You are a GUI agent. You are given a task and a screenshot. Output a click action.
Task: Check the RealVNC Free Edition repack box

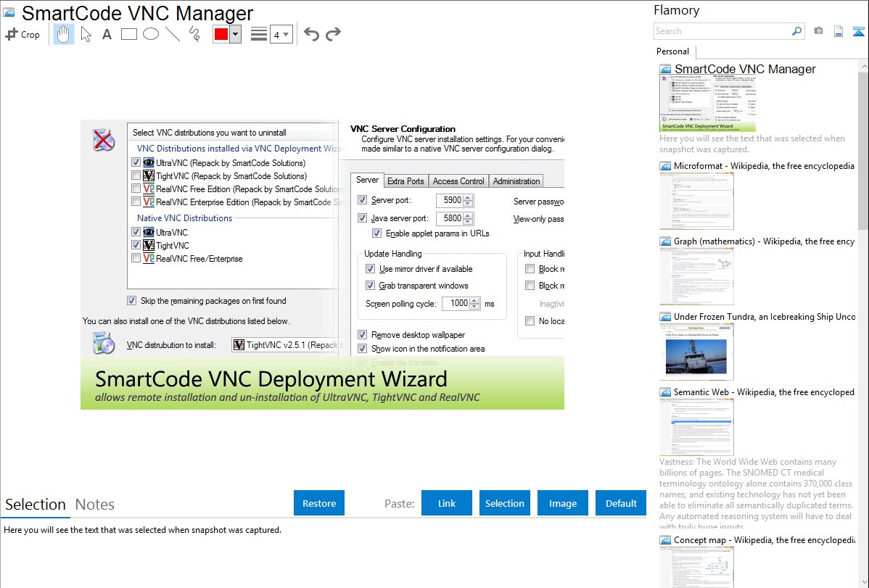point(136,189)
